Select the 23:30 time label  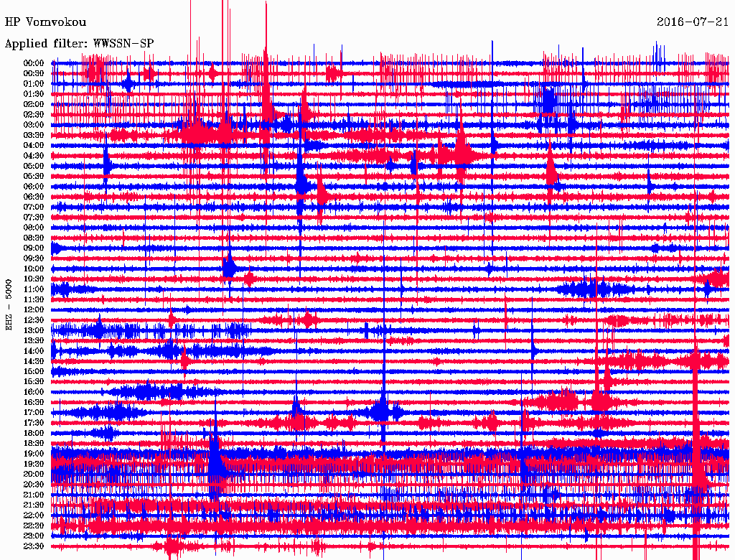pos(34,546)
